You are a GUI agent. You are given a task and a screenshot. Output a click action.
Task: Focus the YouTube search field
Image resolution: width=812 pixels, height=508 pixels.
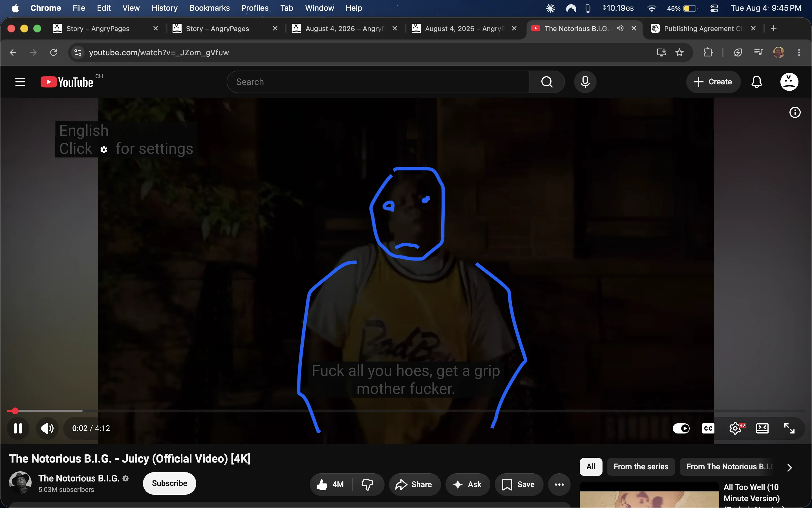(378, 82)
